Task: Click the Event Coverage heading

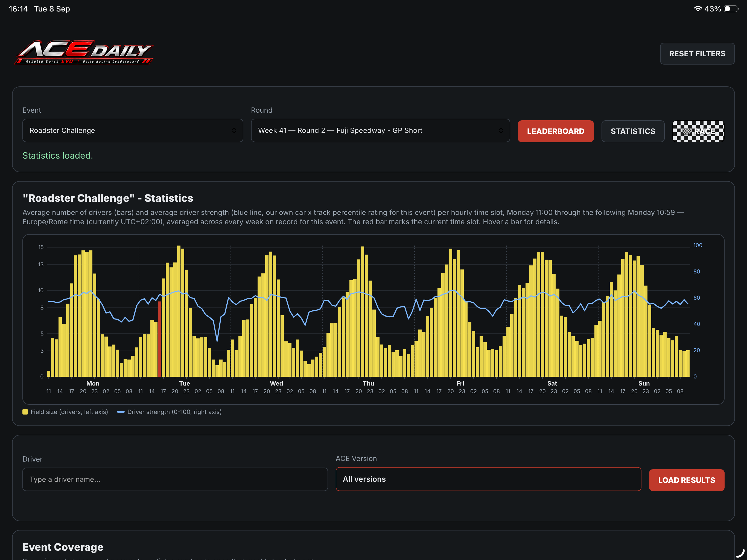Action: coord(63,547)
